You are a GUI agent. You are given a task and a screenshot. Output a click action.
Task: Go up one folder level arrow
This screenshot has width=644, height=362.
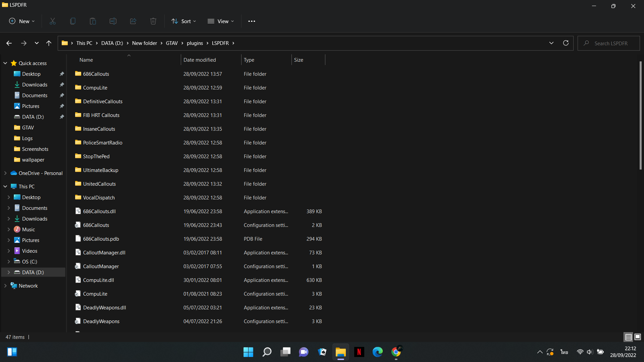pyautogui.click(x=49, y=43)
